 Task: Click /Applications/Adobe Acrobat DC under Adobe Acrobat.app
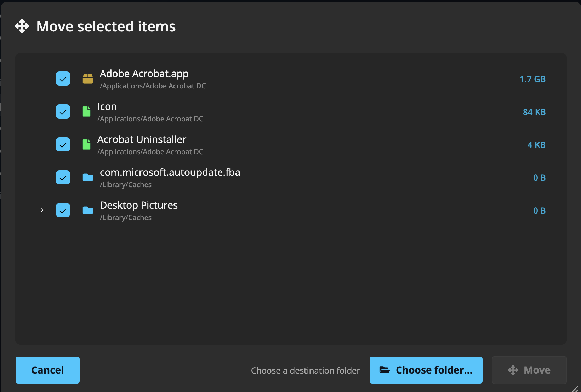coord(153,86)
